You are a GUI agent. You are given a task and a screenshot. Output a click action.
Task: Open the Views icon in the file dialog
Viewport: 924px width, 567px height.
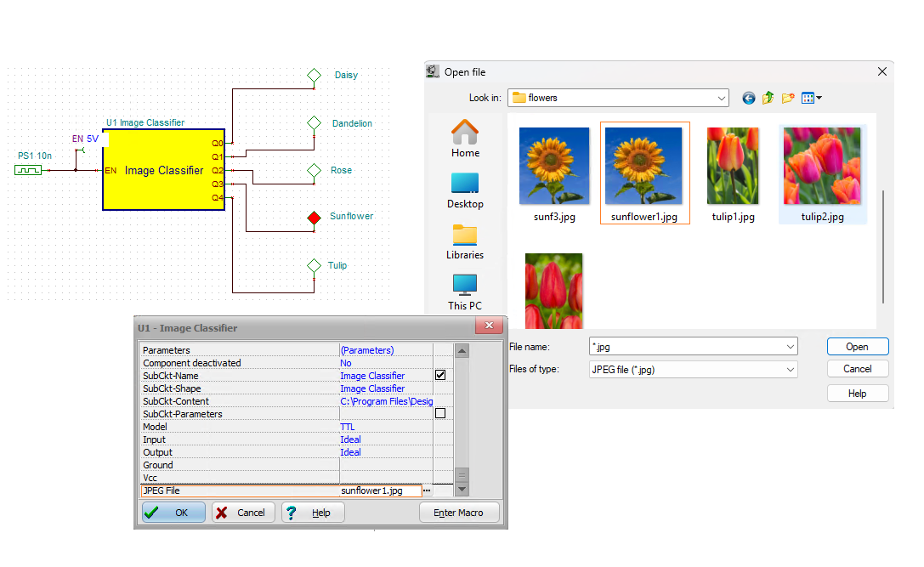[x=808, y=98]
